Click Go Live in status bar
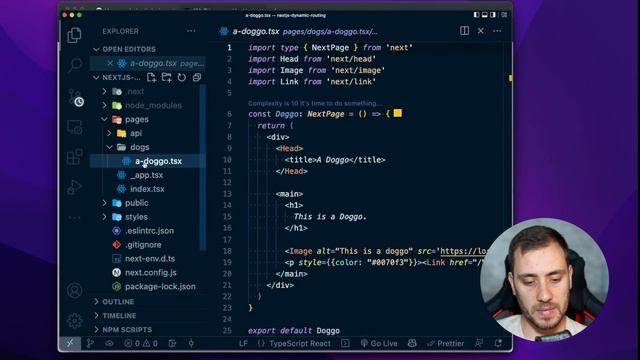Image resolution: width=640 pixels, height=360 pixels. 379,343
